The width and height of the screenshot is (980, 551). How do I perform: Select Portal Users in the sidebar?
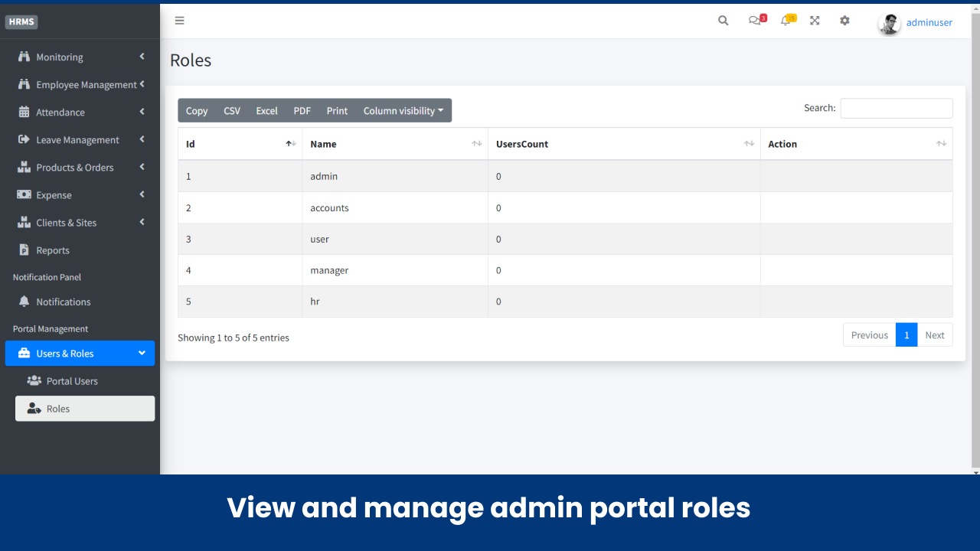click(x=72, y=380)
